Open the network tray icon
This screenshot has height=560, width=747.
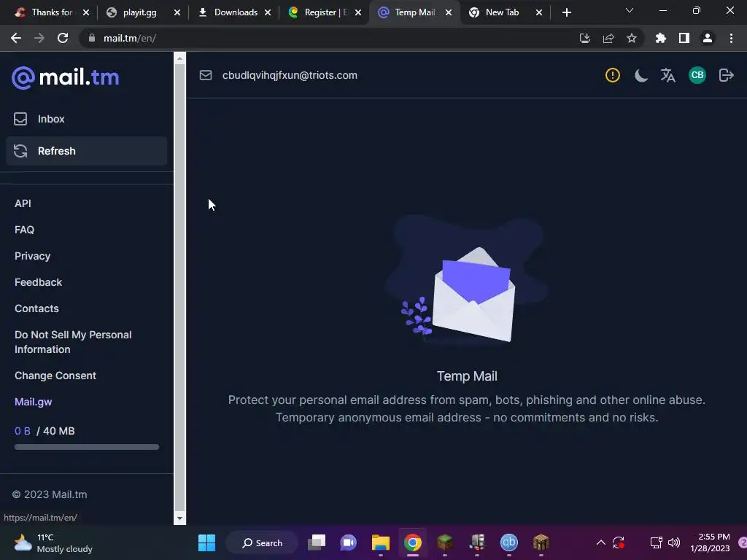click(656, 542)
